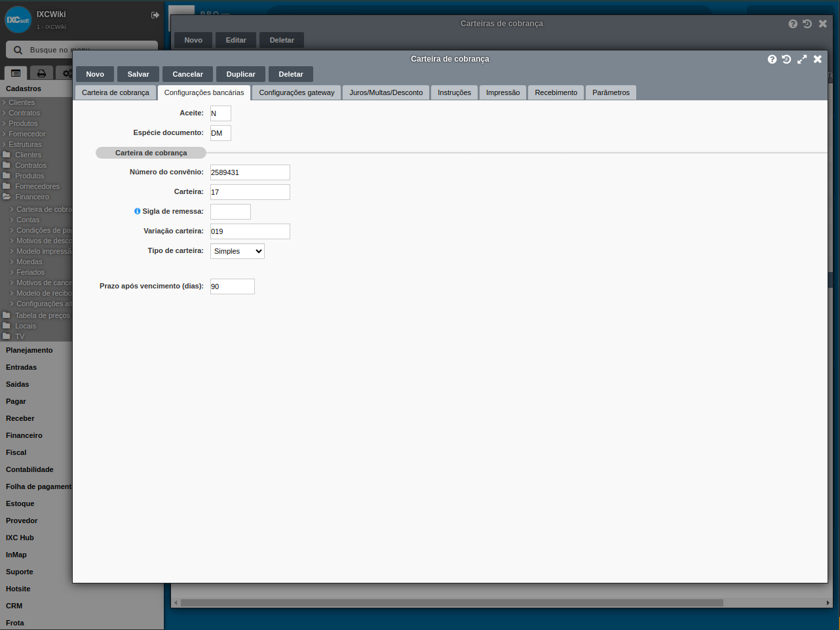
Task: Click the IXCsoft logo
Action: coord(18,20)
